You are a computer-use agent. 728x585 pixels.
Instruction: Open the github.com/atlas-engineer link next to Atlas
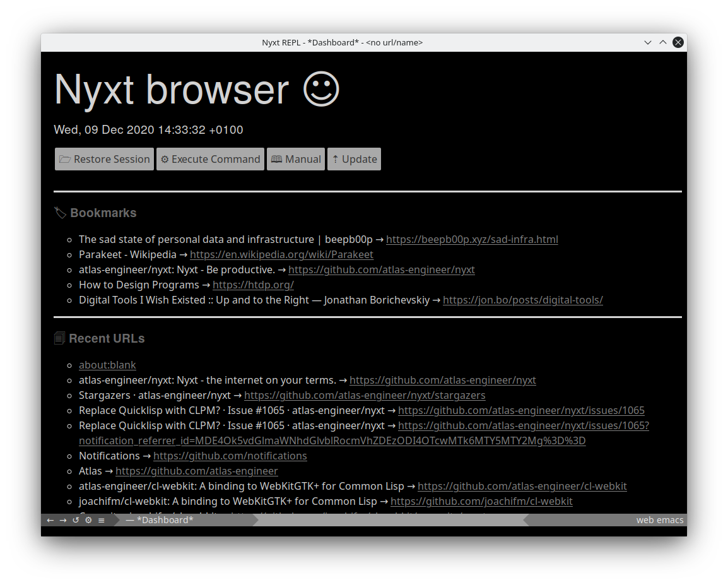click(196, 471)
